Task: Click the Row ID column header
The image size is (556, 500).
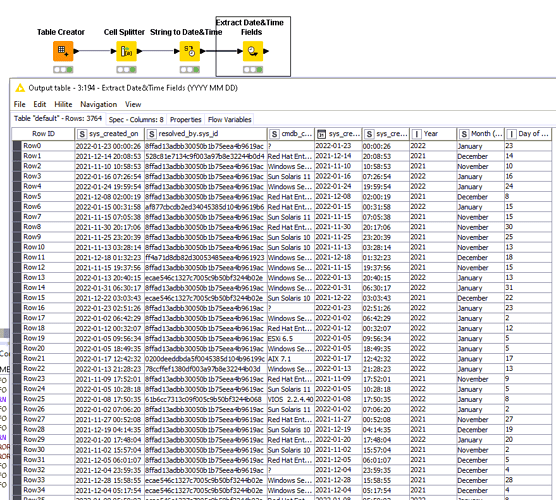Action: click(43, 134)
